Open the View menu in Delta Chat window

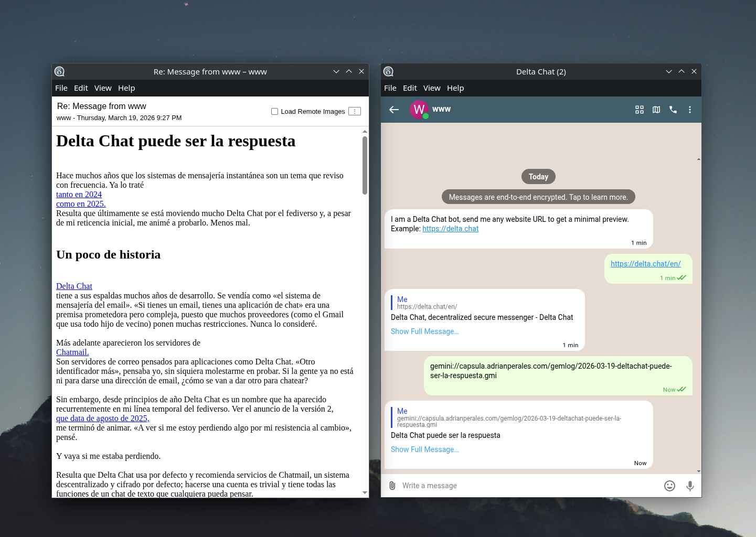click(x=431, y=88)
